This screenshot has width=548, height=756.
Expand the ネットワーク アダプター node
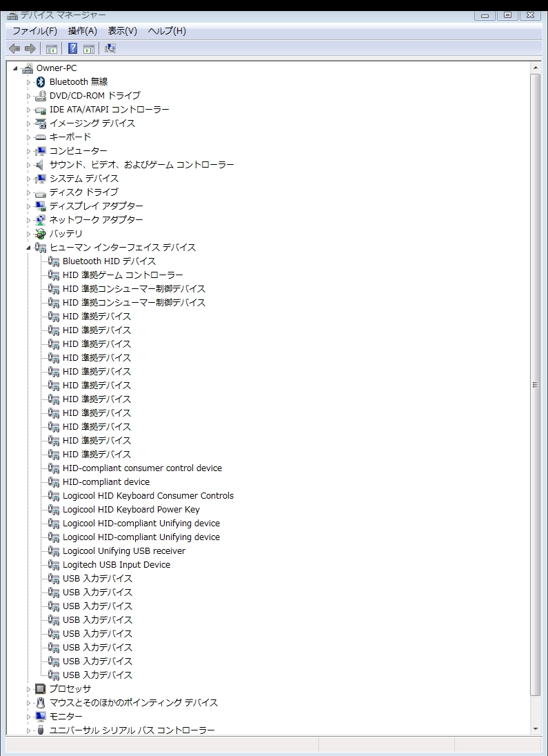click(x=28, y=220)
